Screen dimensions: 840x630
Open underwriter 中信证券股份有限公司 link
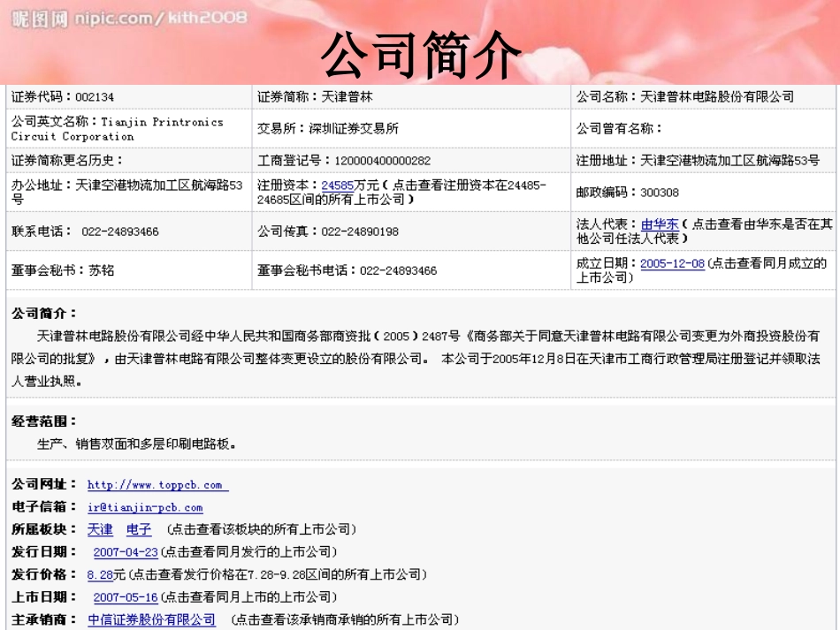pyautogui.click(x=151, y=619)
